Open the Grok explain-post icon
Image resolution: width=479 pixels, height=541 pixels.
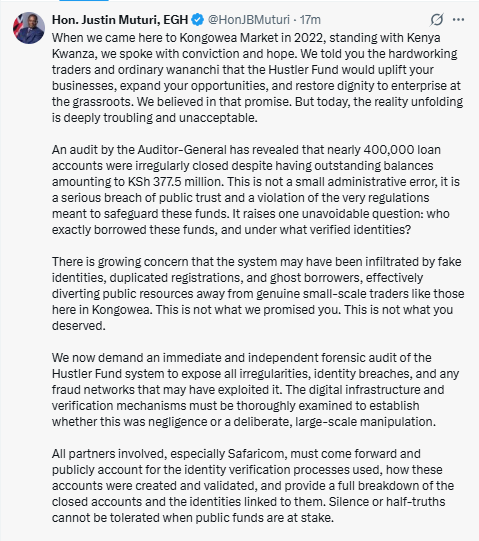click(437, 20)
